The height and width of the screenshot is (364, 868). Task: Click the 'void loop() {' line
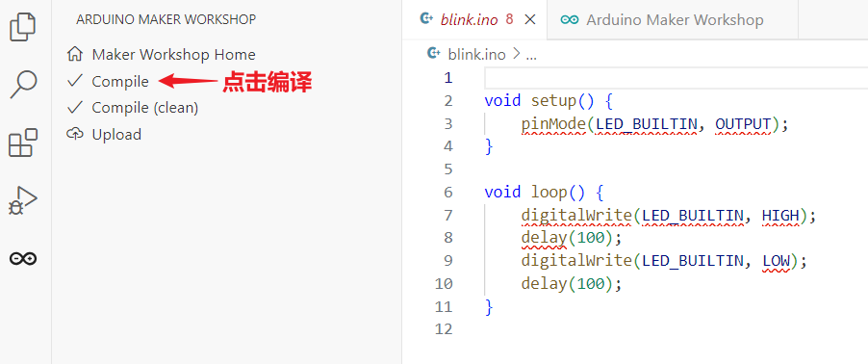(543, 193)
